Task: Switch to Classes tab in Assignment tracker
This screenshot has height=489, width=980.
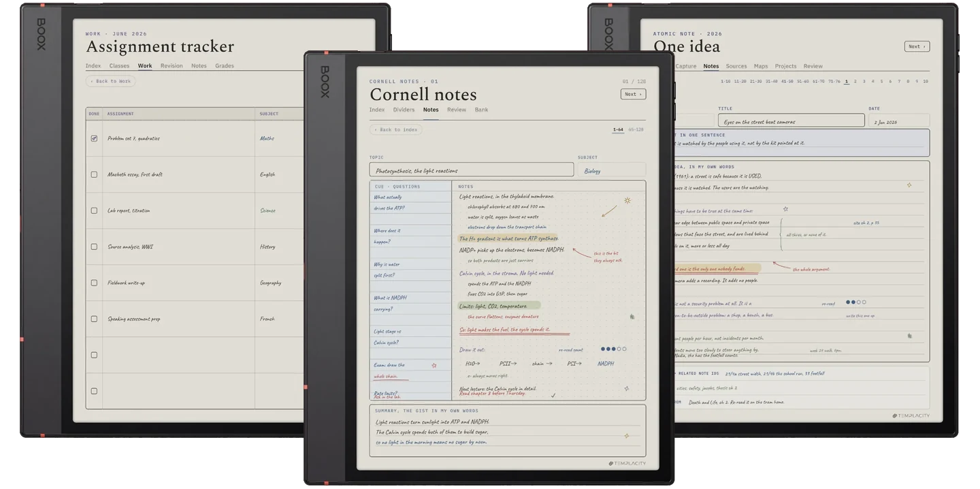Action: point(119,66)
